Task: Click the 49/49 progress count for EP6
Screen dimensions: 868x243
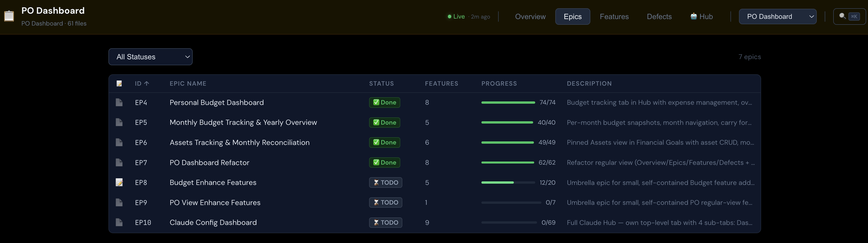Action: [x=547, y=142]
